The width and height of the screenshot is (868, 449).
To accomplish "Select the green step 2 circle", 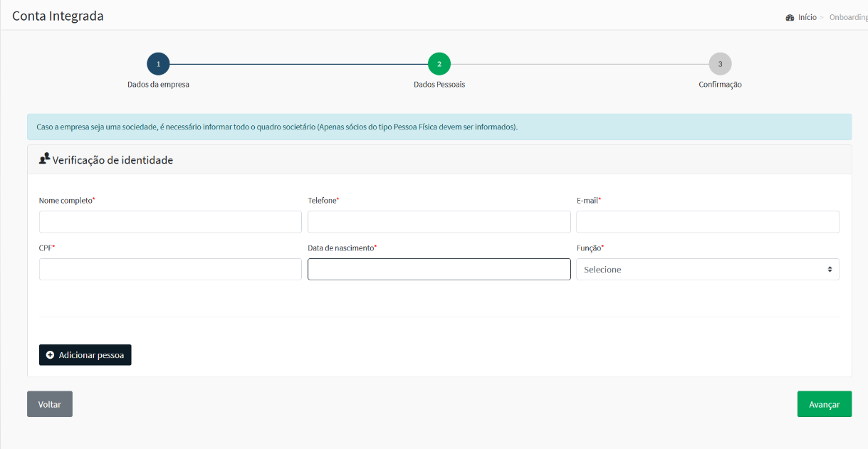I will [x=439, y=64].
